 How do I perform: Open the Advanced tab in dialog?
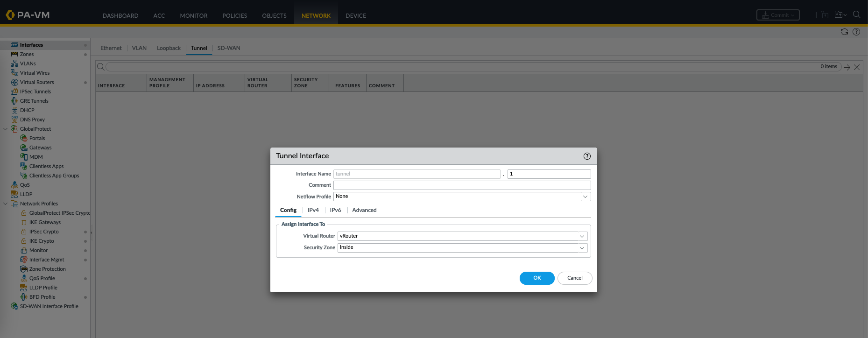coord(364,210)
